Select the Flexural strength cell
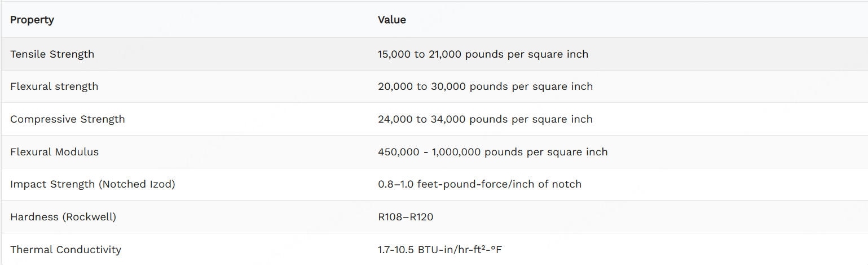Screen dimensions: 868x265 pyautogui.click(x=54, y=86)
